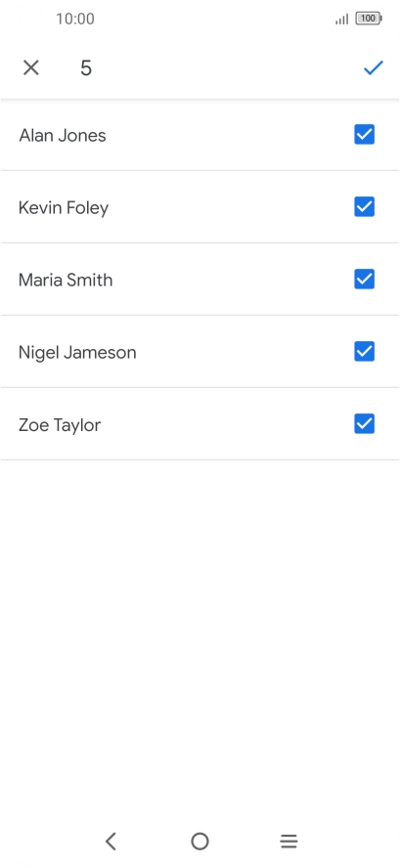Screen dimensions: 400x868
Task: Uncheck the Kevin Foley checkbox
Action: point(365,207)
